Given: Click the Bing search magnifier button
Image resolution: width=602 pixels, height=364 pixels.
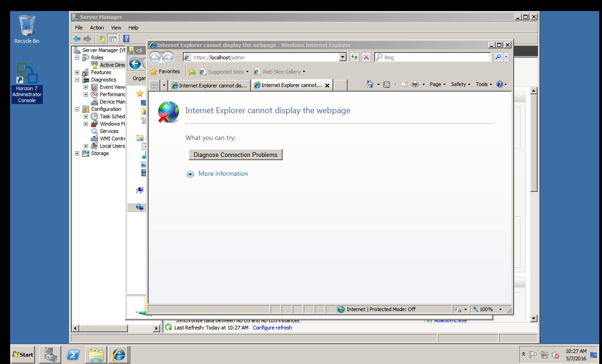Looking at the screenshot, I should [498, 57].
